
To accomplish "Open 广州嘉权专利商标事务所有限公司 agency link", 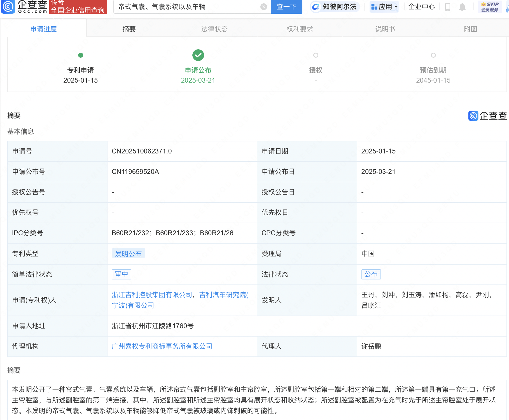I will [162, 346].
